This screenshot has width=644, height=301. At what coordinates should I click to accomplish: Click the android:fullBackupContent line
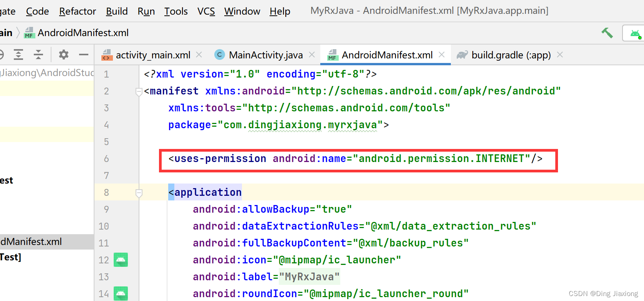(331, 243)
